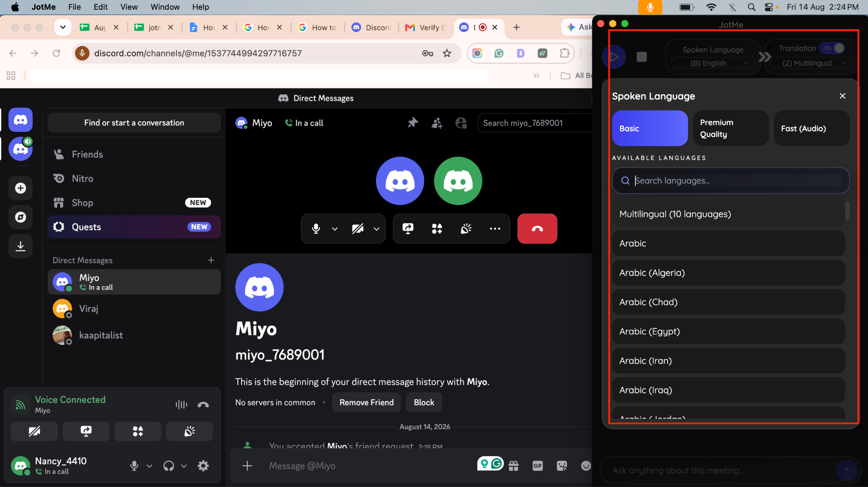Select the Basic quality tab

pyautogui.click(x=650, y=128)
